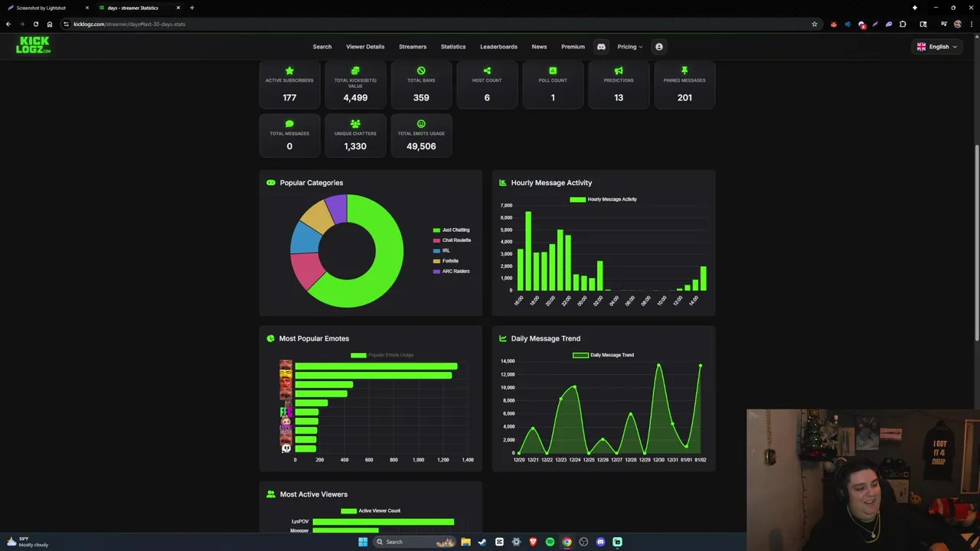Open Spotify from the taskbar

[550, 542]
